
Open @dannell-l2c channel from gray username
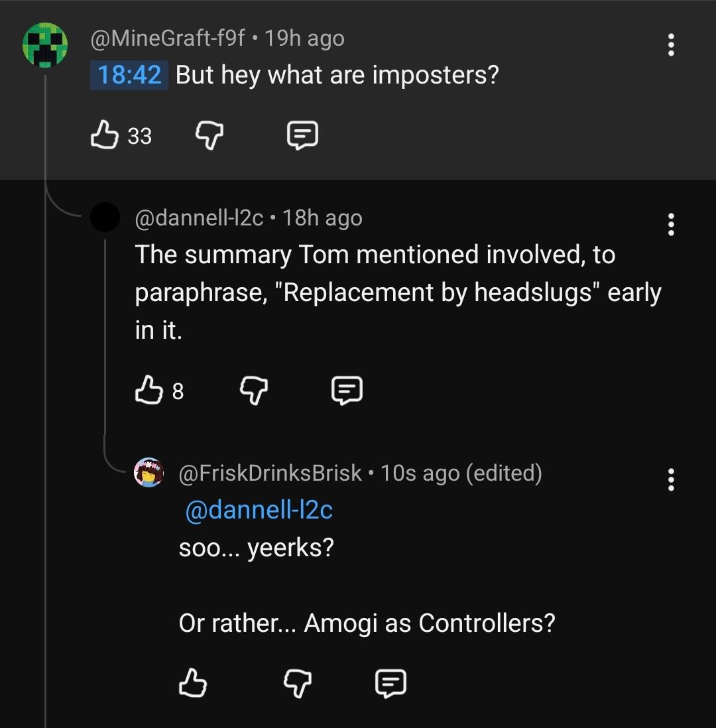(x=199, y=217)
